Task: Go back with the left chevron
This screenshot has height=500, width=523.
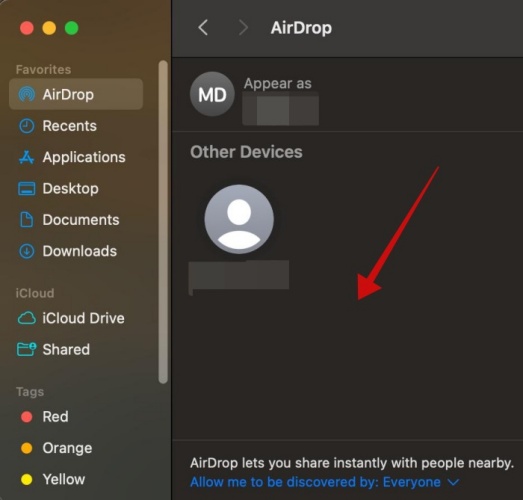Action: coord(203,27)
